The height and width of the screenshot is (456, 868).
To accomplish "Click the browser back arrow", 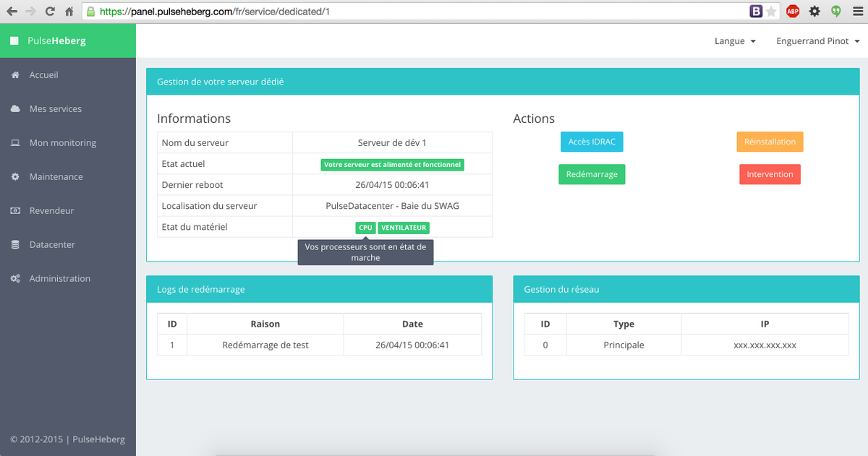I will pyautogui.click(x=12, y=12).
